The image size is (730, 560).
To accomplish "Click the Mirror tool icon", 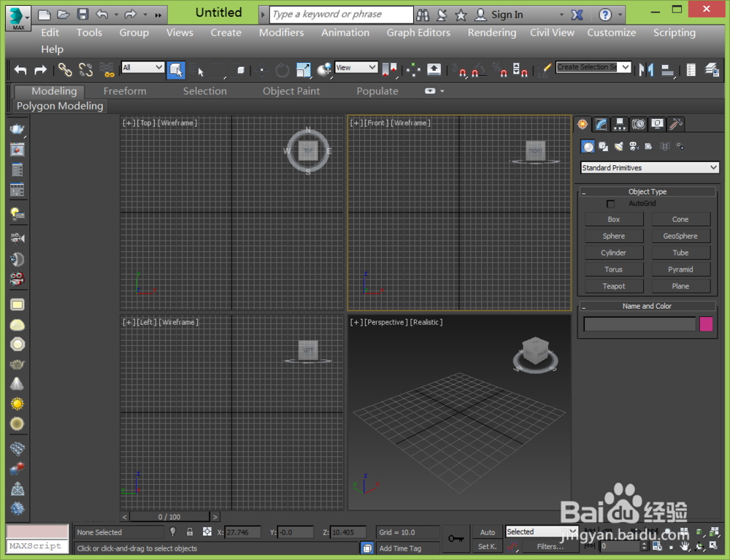I will coord(646,70).
